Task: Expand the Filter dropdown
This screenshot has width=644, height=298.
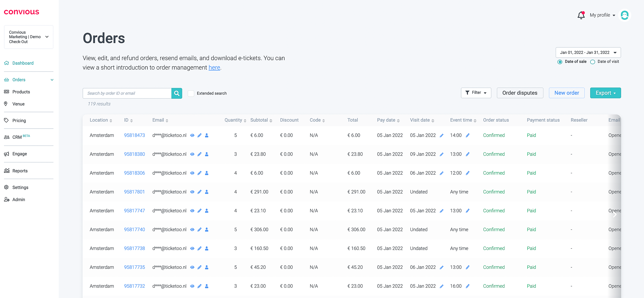Action: point(476,93)
